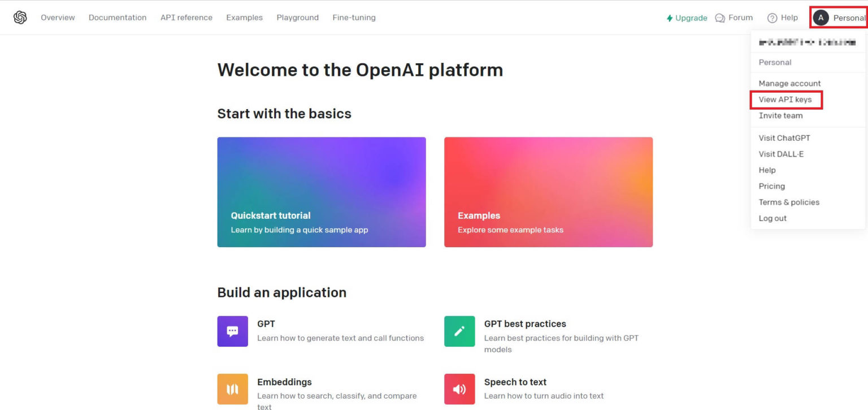Select the orange Embeddings icon
The height and width of the screenshot is (410, 868).
232,389
